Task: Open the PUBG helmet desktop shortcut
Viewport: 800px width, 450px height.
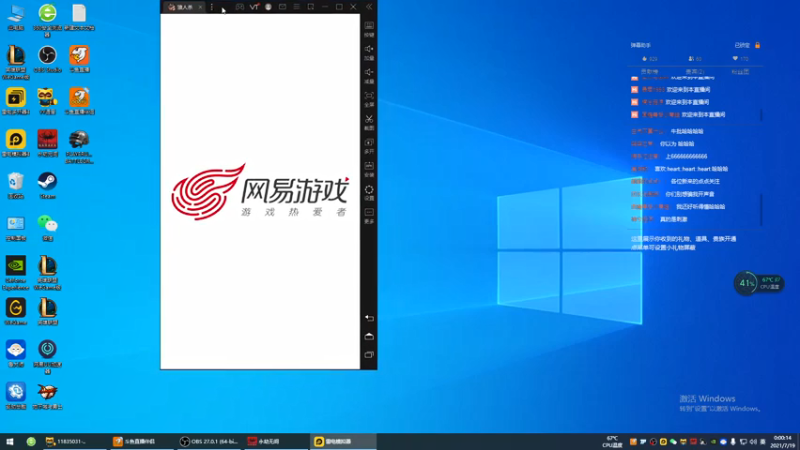Action: (79, 146)
